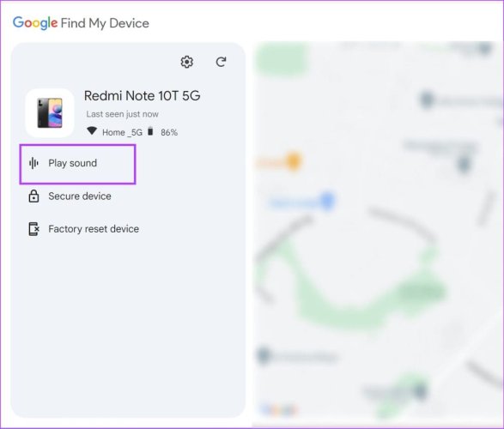Click the Play sound waveform icon

tap(33, 163)
